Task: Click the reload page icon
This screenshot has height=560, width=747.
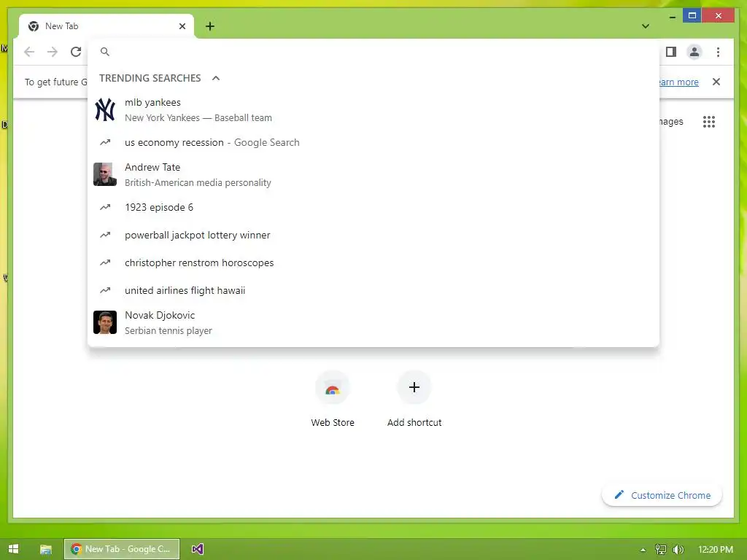Action: pos(76,52)
